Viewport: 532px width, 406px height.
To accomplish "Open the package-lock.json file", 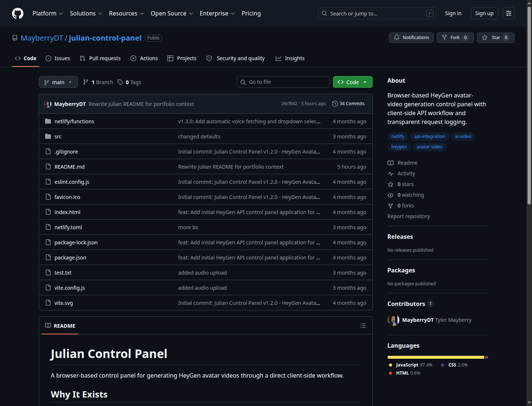I will pyautogui.click(x=76, y=242).
